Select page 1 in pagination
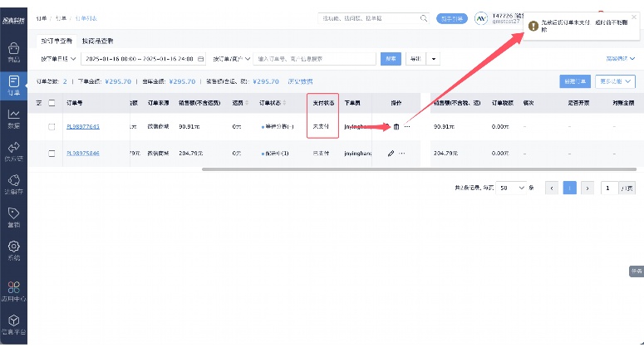 point(570,188)
